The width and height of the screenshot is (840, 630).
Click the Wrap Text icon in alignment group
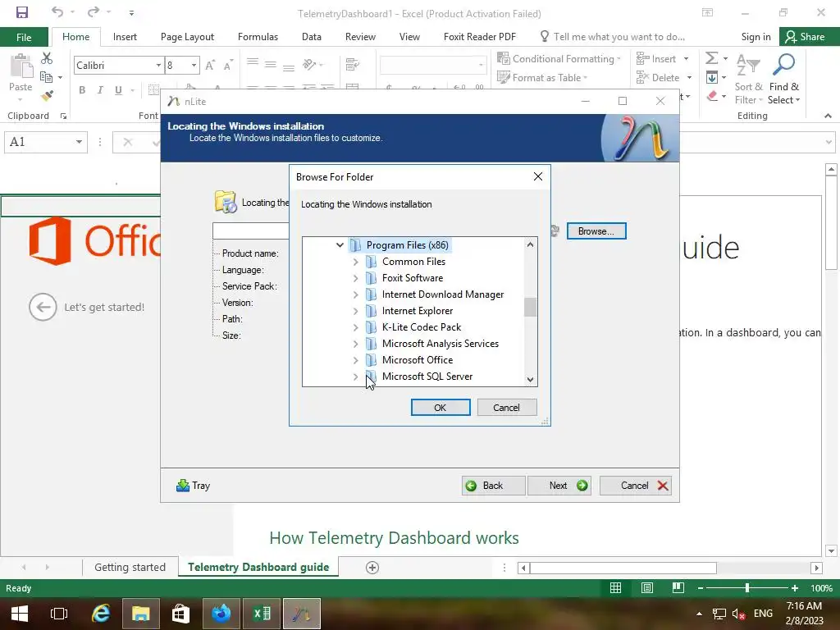(x=353, y=65)
